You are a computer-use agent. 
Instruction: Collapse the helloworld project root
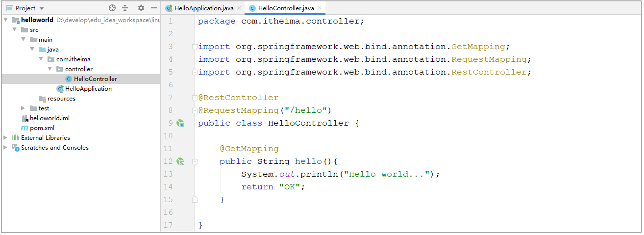pyautogui.click(x=5, y=20)
